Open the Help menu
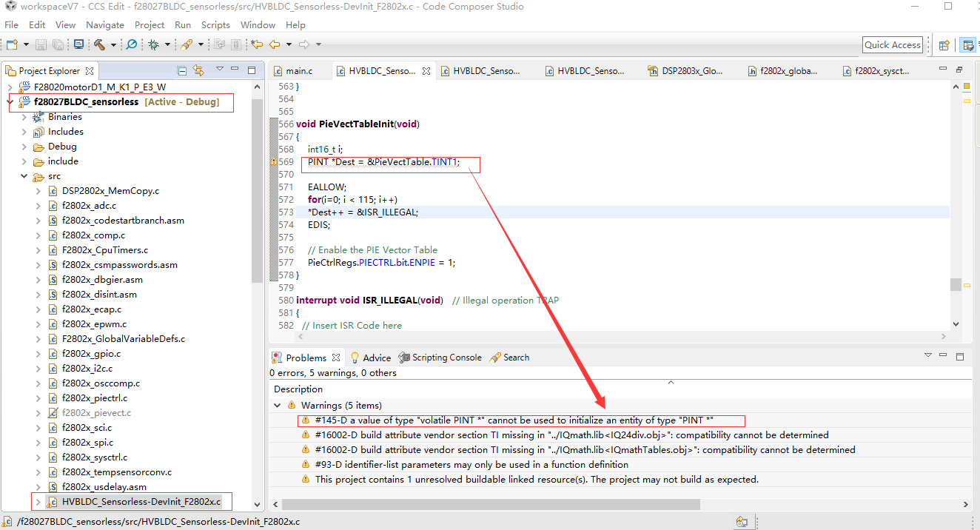The height and width of the screenshot is (530, 980). (295, 24)
